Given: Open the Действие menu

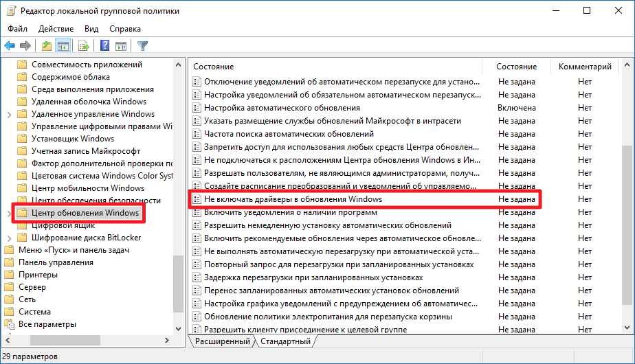Looking at the screenshot, I should 56,29.
